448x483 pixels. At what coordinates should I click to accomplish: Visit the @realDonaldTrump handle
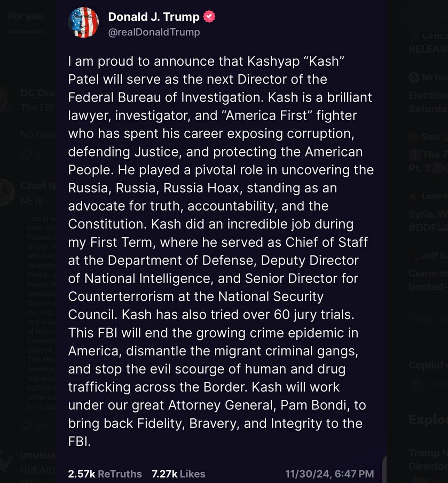154,32
